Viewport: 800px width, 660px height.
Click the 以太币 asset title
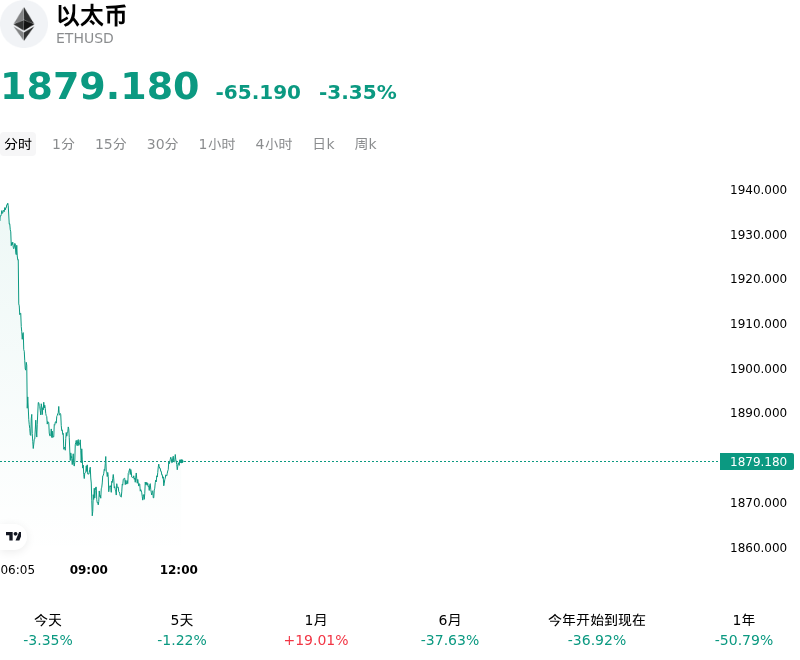pyautogui.click(x=91, y=15)
